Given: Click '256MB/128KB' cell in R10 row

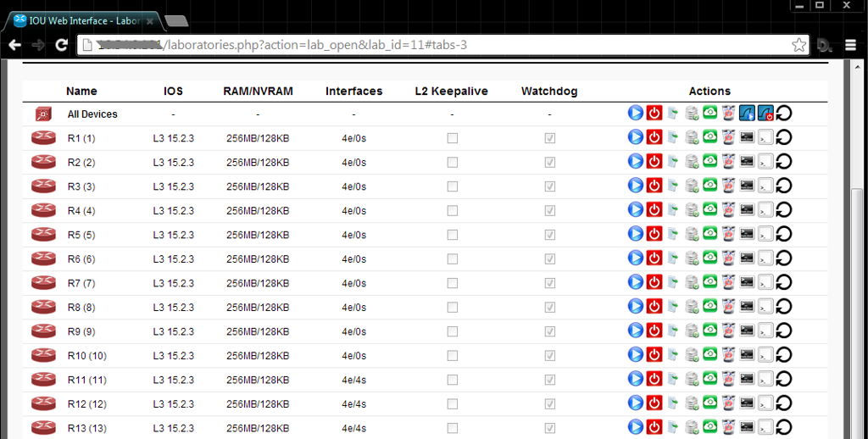Looking at the screenshot, I should tap(258, 356).
